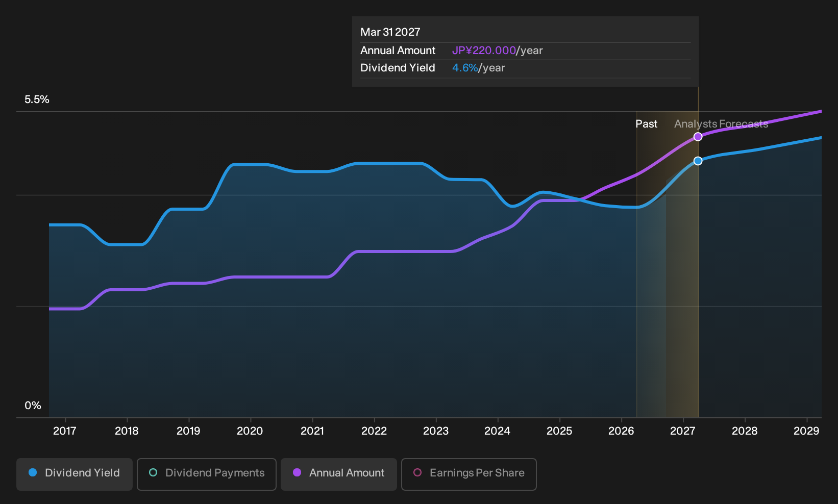
Task: Click the Annual Amount row label in tooltip
Action: point(398,51)
